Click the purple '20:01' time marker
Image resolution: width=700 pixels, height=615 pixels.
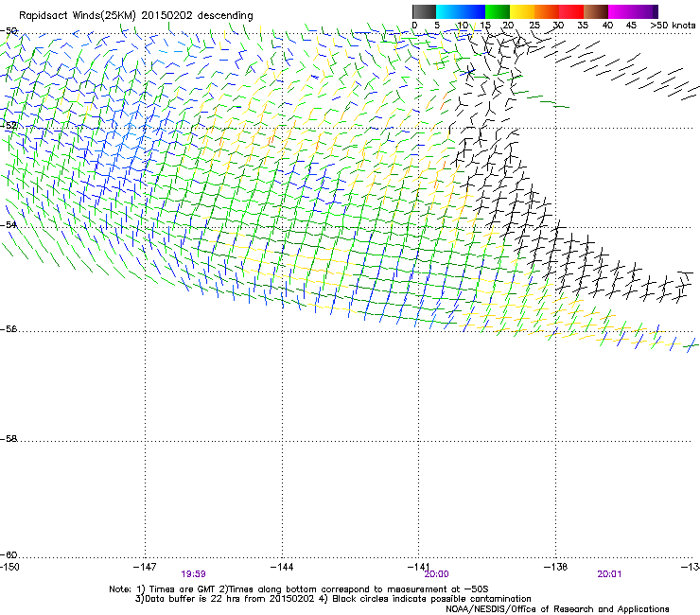click(609, 574)
